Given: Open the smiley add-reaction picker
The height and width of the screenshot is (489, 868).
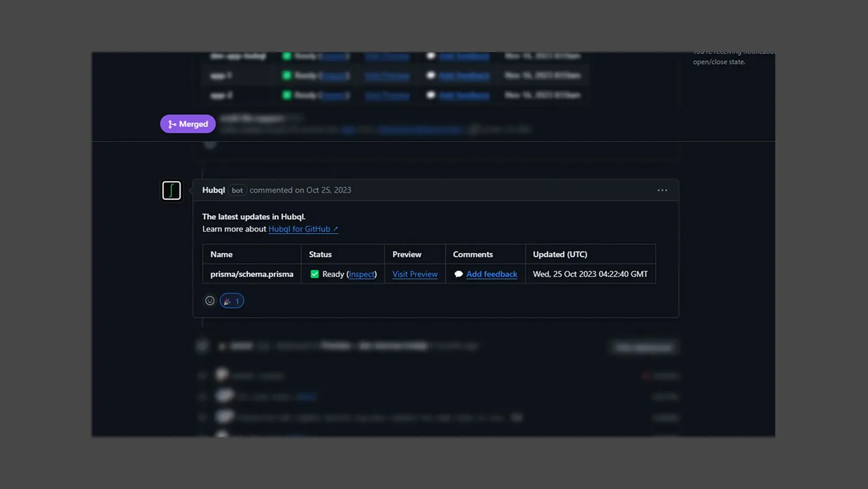Looking at the screenshot, I should tap(210, 301).
